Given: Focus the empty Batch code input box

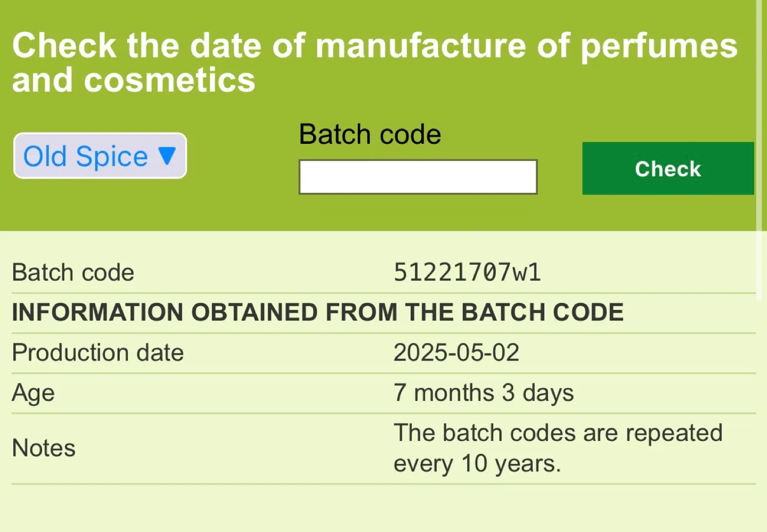Looking at the screenshot, I should [418, 177].
